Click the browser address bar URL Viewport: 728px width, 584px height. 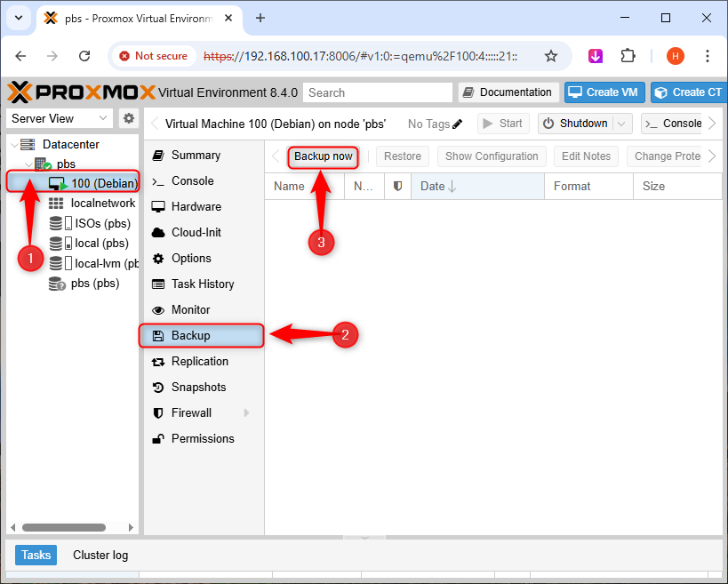coord(360,56)
